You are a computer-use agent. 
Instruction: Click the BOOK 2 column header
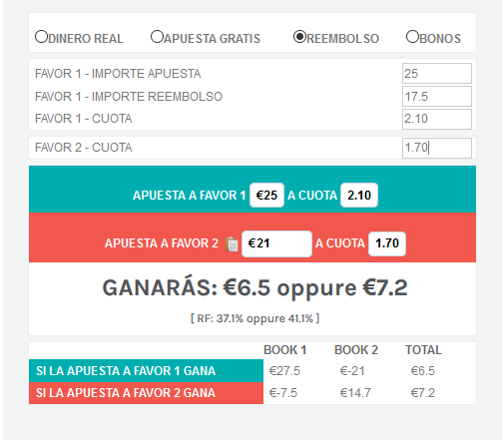[356, 350]
